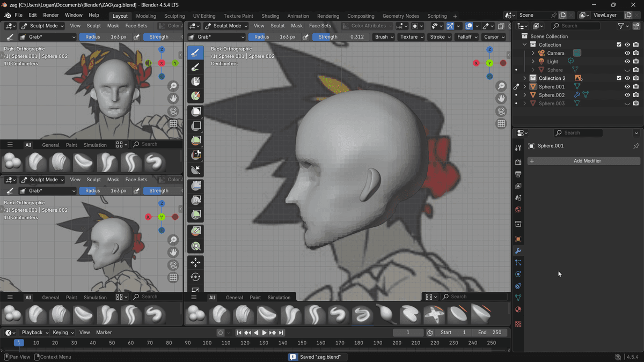The width and height of the screenshot is (644, 362).
Task: Disable the Collection 2 checkbox
Action: point(619,78)
